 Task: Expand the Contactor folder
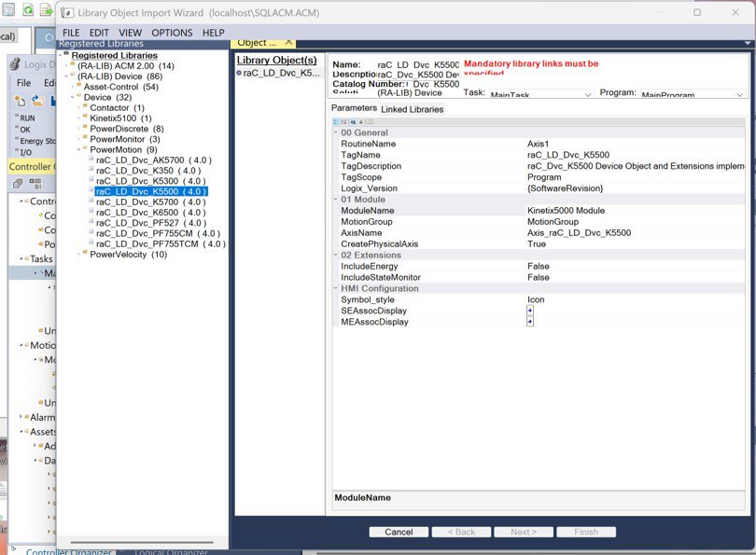point(79,108)
